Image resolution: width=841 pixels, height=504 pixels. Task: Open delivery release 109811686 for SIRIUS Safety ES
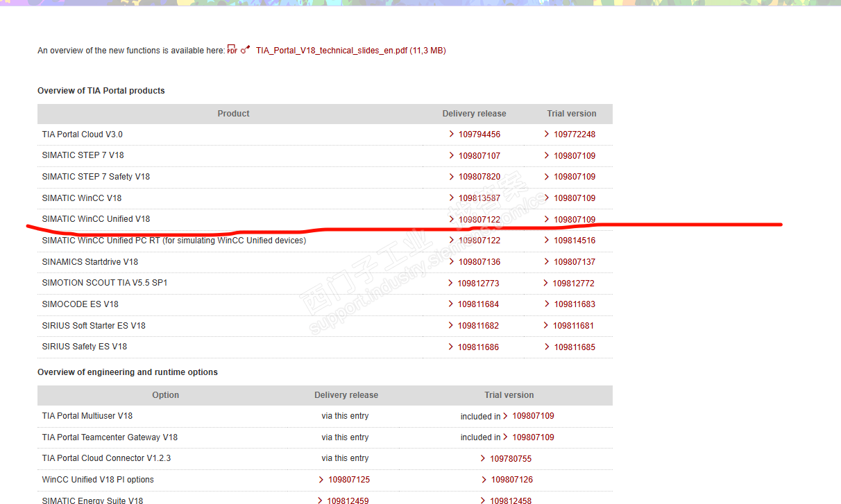point(478,347)
